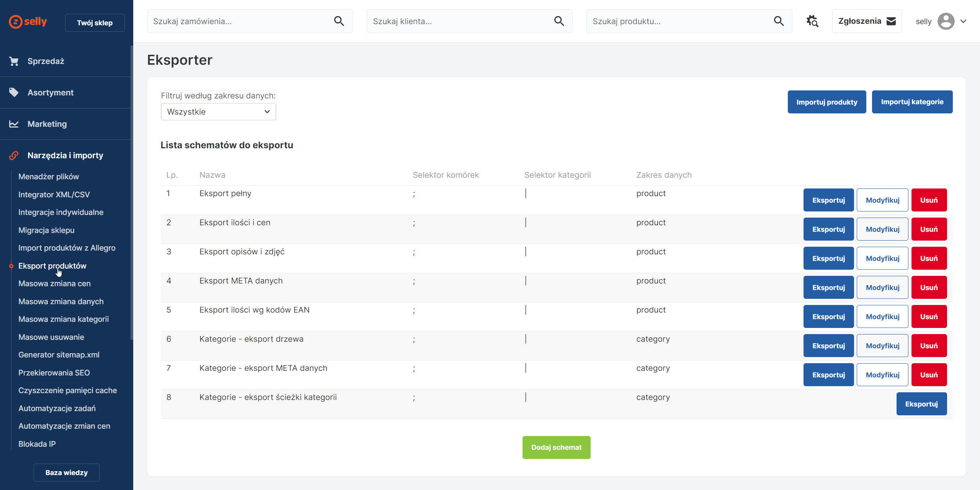Delete the Eksport pełny schema

(x=929, y=200)
